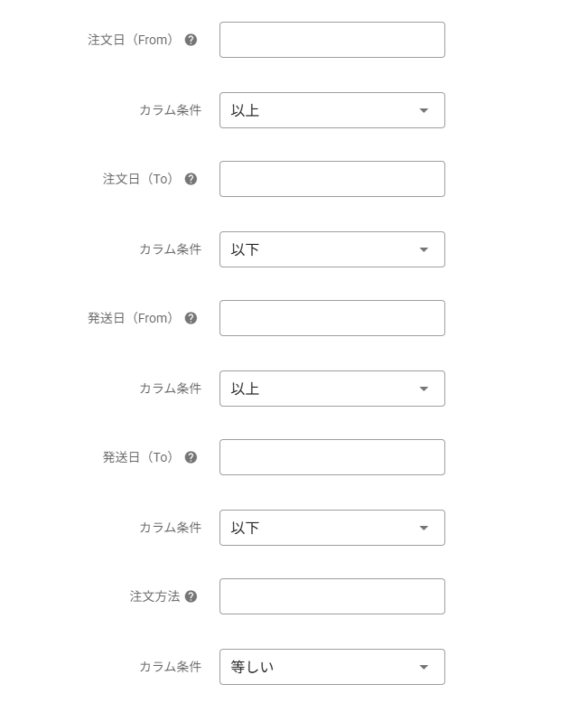Click arrow of 以上 dropdown under 注文日（From）
Screen dimensions: 588x703
[x=424, y=111]
